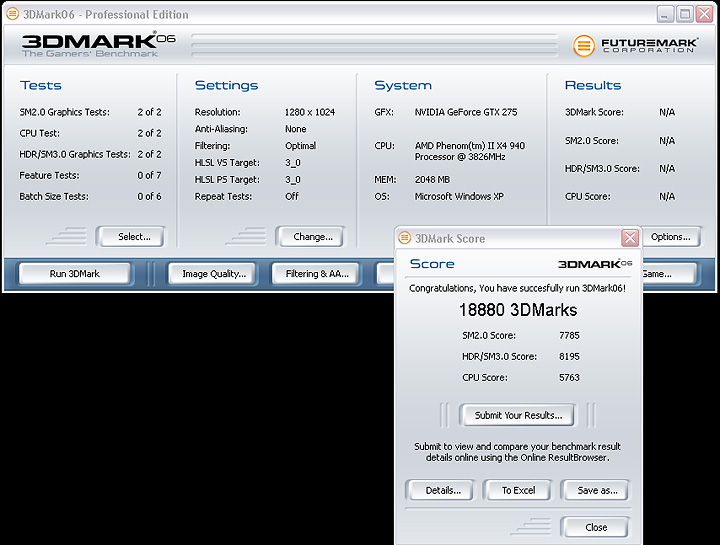This screenshot has width=720, height=545.
Task: Click the Results section heading
Action: click(593, 85)
